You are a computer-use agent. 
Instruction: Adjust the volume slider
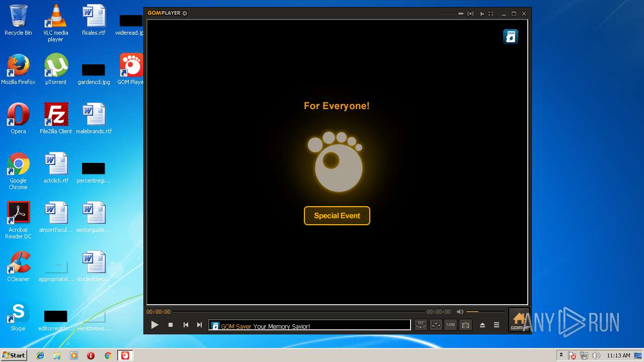point(485,312)
